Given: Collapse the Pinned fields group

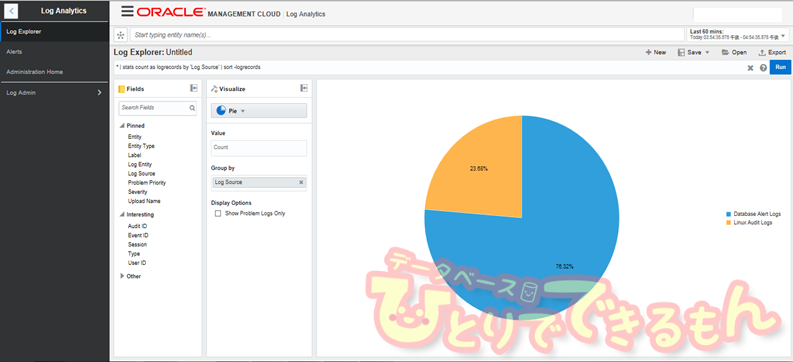Looking at the screenshot, I should click(122, 126).
